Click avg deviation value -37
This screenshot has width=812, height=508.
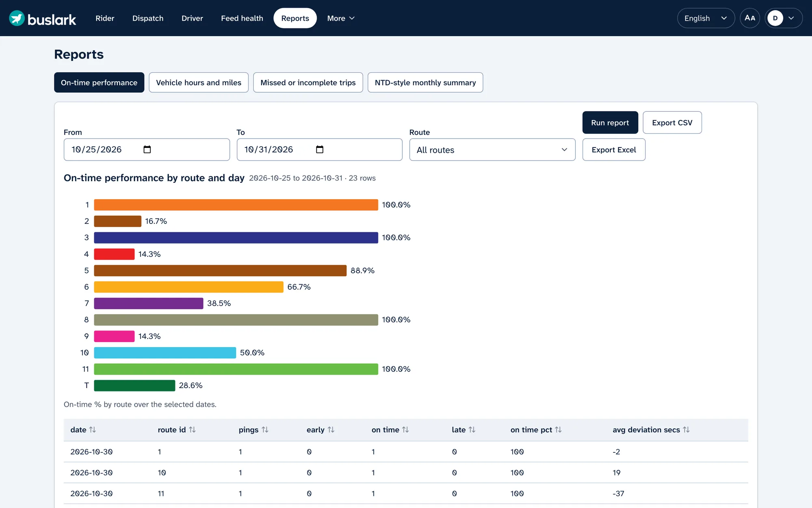click(x=618, y=493)
